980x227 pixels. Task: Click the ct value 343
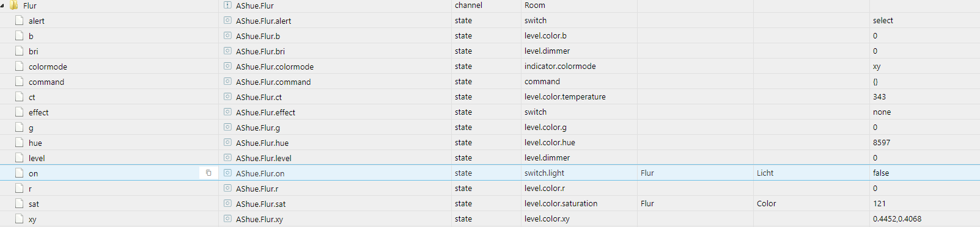point(879,97)
